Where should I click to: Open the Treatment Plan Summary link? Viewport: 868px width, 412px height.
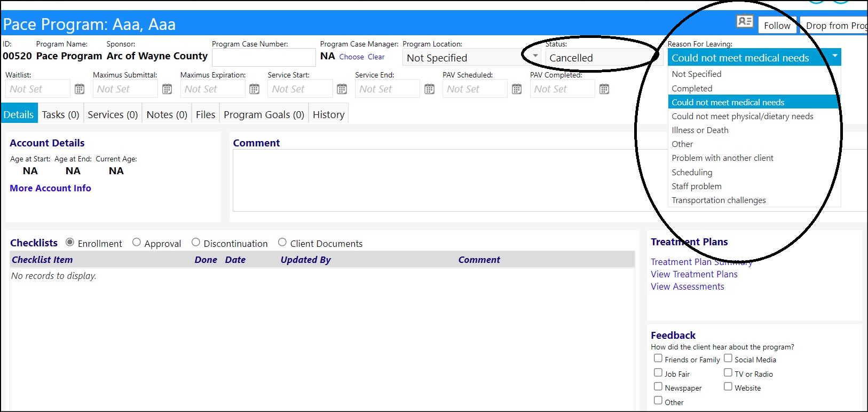pos(701,262)
